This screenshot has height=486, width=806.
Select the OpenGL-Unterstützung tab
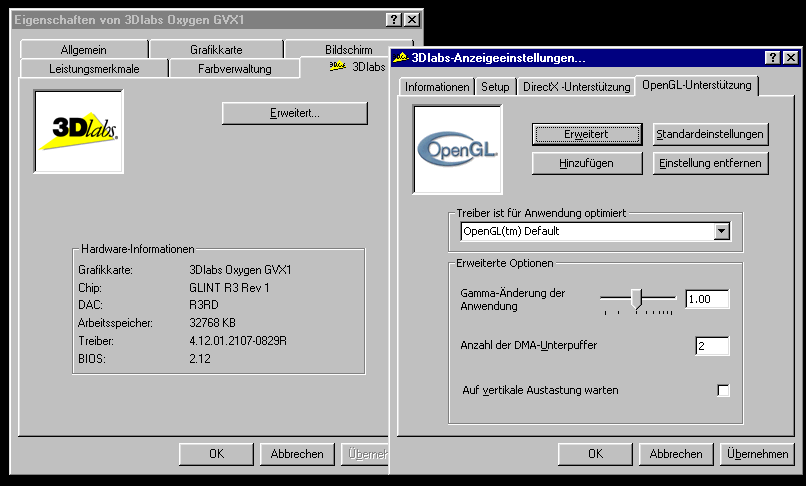point(697,85)
